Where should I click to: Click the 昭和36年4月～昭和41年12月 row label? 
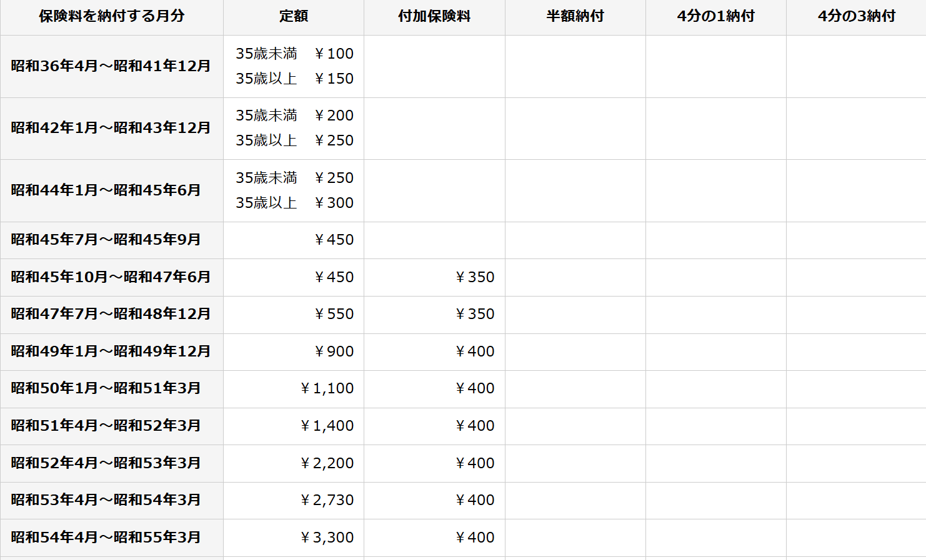111,66
